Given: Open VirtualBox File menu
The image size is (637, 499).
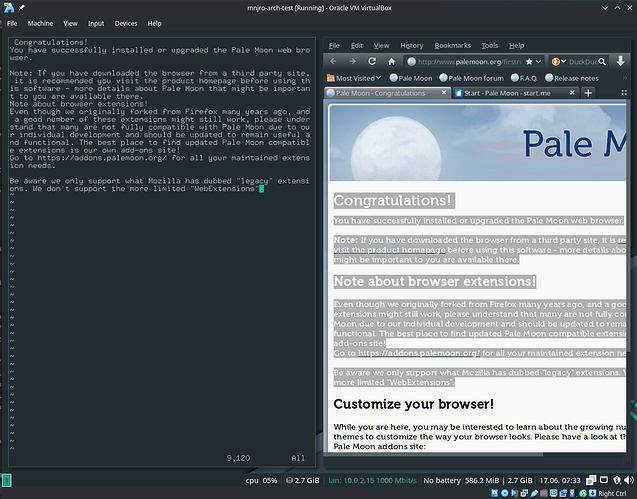Looking at the screenshot, I should point(12,24).
